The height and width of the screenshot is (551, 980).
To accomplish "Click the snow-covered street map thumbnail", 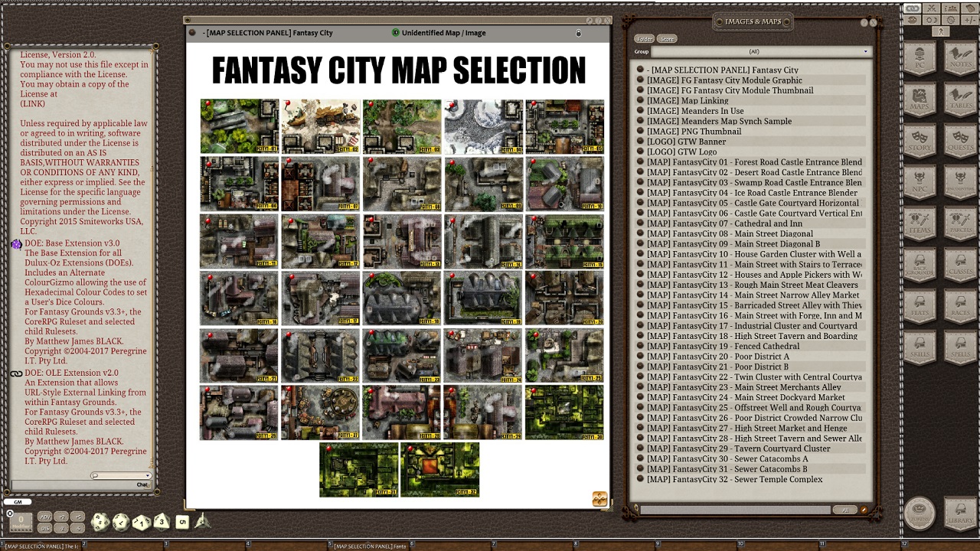I will point(482,126).
